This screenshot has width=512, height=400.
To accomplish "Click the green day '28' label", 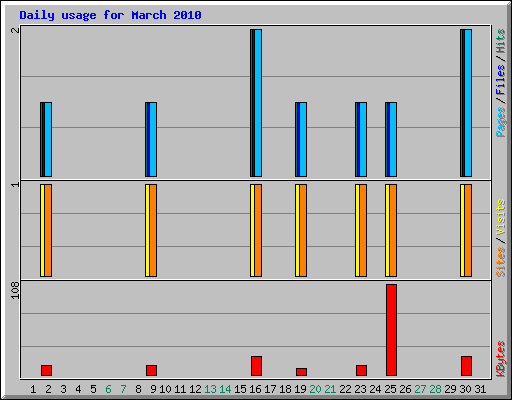I will [x=435, y=389].
